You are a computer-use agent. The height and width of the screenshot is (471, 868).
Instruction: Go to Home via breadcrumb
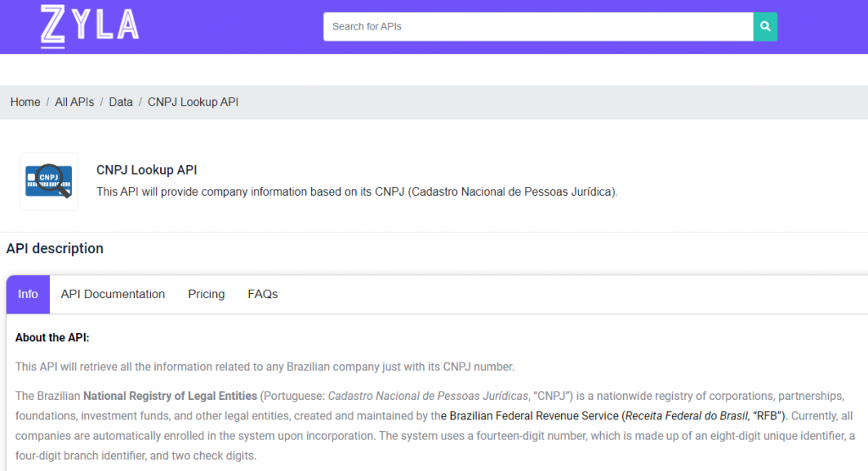(25, 102)
